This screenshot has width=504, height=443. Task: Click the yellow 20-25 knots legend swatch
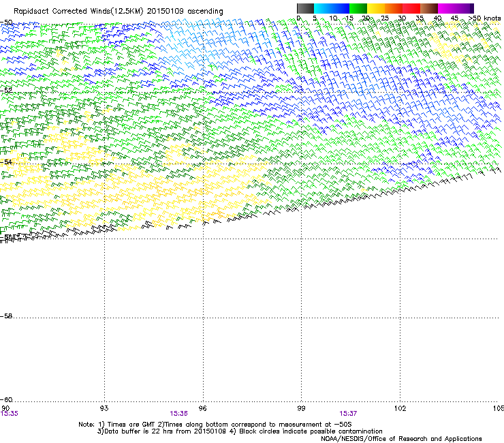tap(376, 8)
